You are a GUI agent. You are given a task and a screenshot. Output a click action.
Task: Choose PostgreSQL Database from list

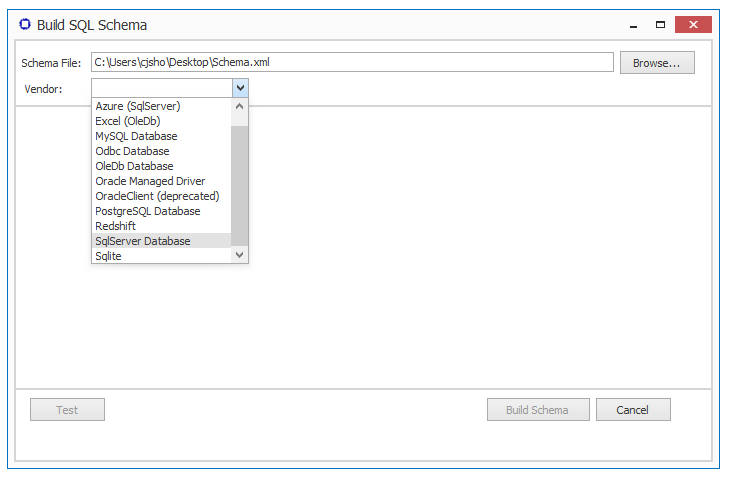tap(161, 211)
